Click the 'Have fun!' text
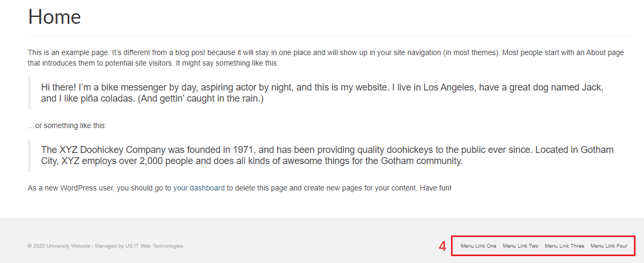 [436, 188]
